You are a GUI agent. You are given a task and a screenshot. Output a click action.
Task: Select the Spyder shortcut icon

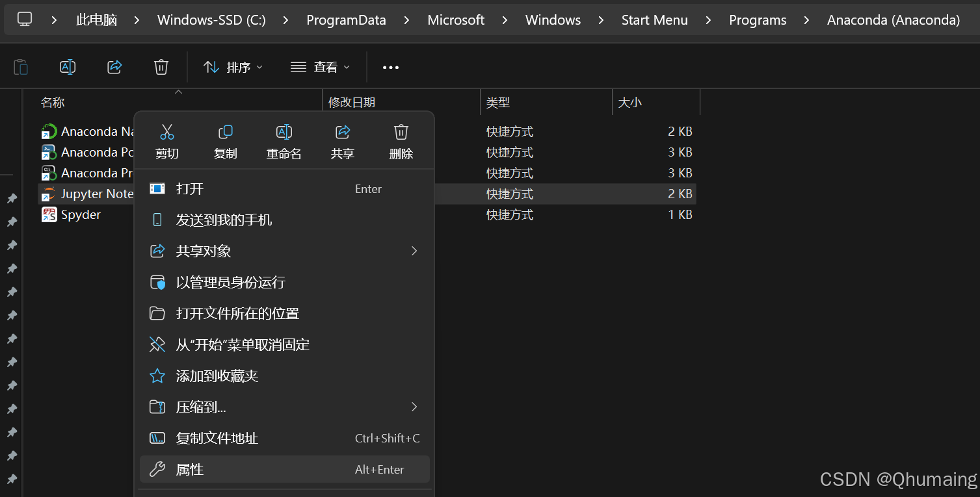coord(49,214)
